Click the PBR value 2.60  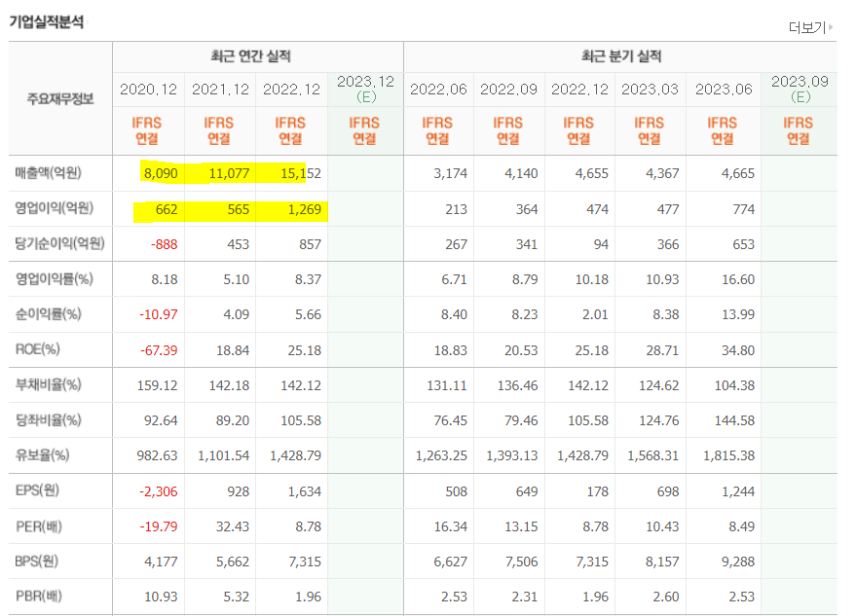click(x=666, y=597)
